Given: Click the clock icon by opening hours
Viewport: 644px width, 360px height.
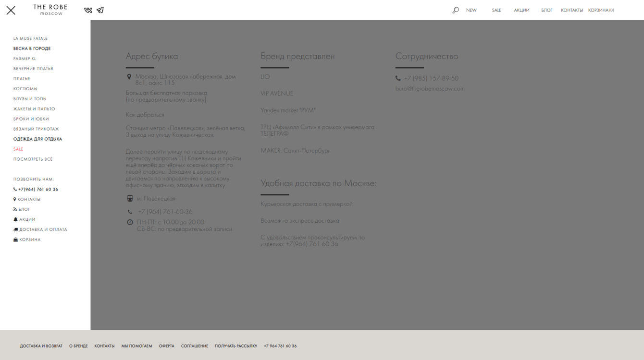Looking at the screenshot, I should [x=130, y=222].
